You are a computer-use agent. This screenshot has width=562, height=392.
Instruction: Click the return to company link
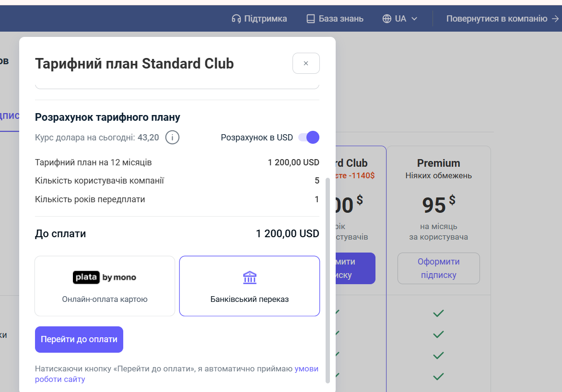[496, 19]
